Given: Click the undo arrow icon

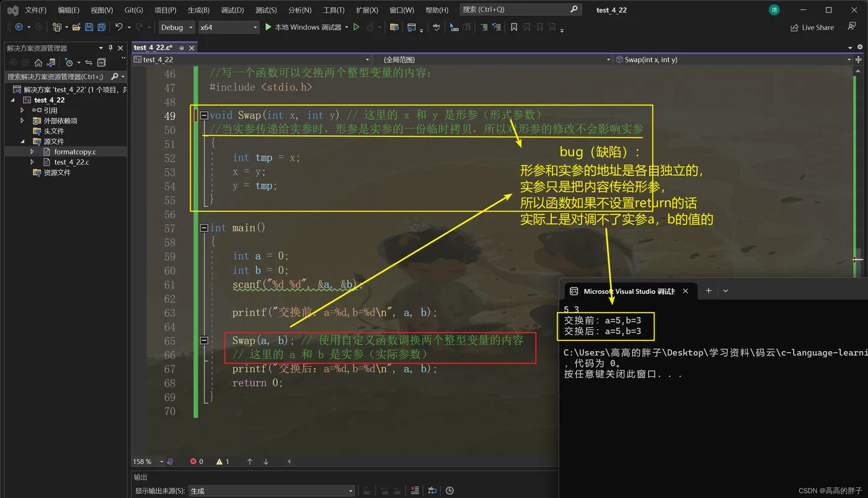Looking at the screenshot, I should point(119,27).
